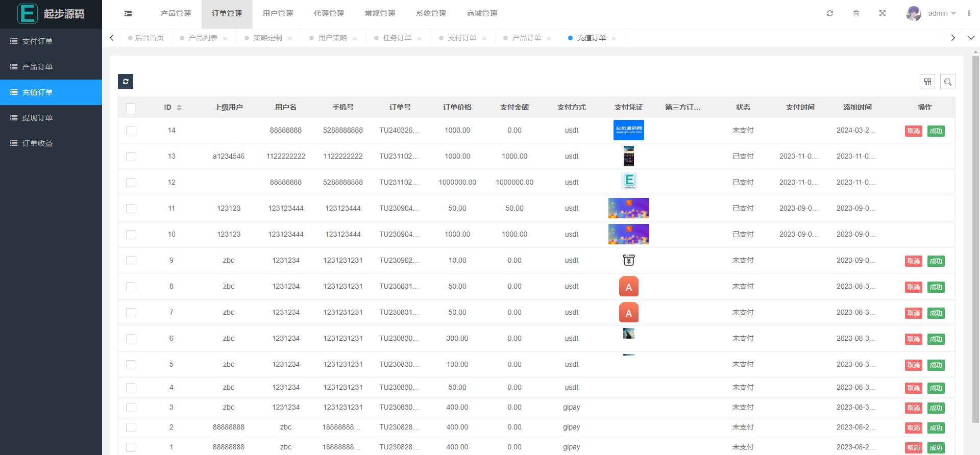Open the table search magnifier icon
Image resolution: width=980 pixels, height=455 pixels.
948,82
